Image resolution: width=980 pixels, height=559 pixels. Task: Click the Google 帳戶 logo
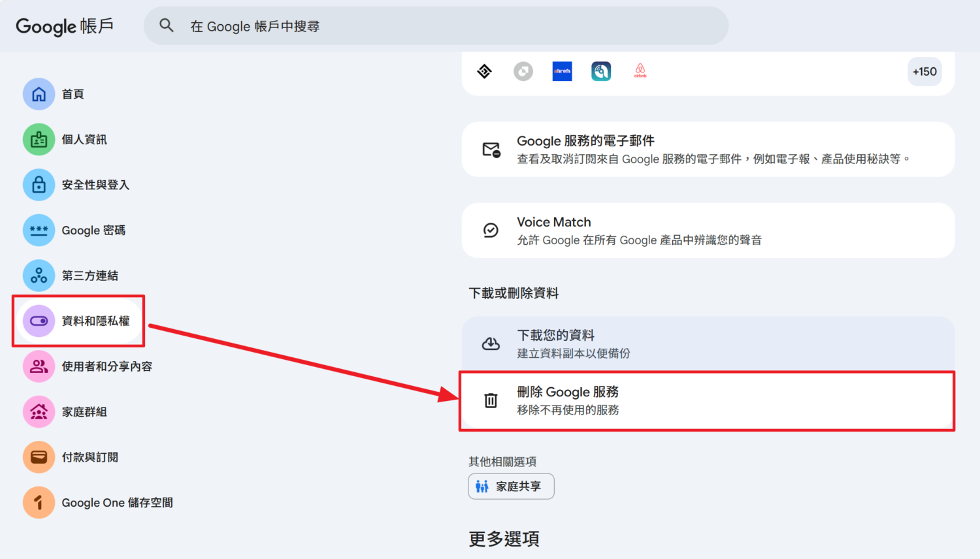click(65, 26)
